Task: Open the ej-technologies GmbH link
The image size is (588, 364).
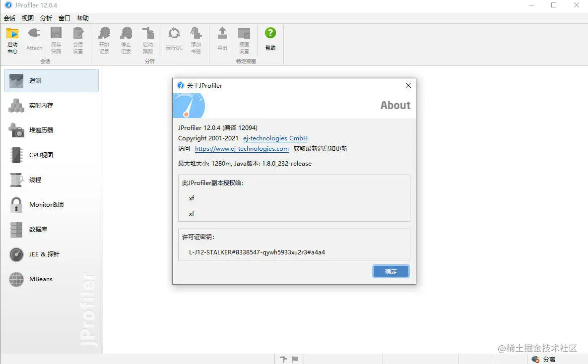Action: coord(275,138)
